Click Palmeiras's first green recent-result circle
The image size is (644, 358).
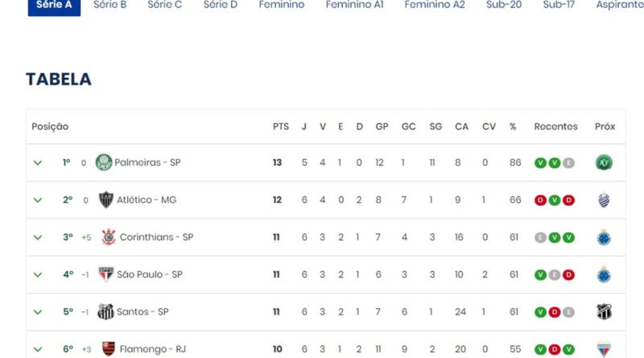tap(539, 163)
